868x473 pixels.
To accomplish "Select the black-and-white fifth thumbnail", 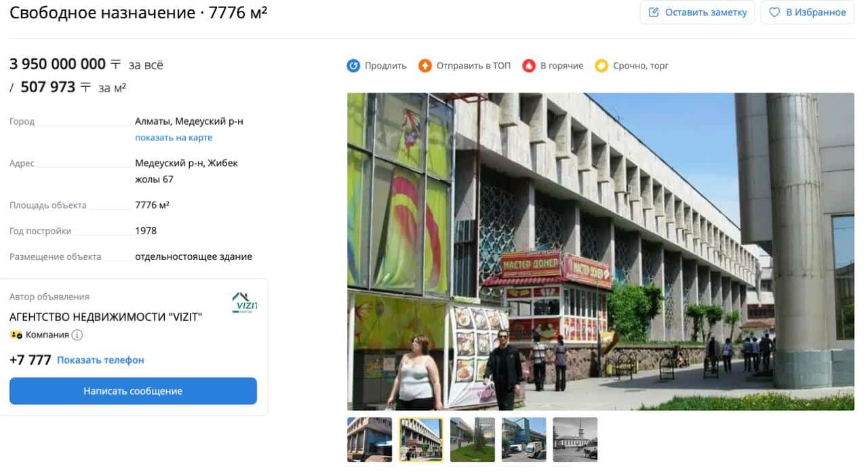I will coord(575,440).
